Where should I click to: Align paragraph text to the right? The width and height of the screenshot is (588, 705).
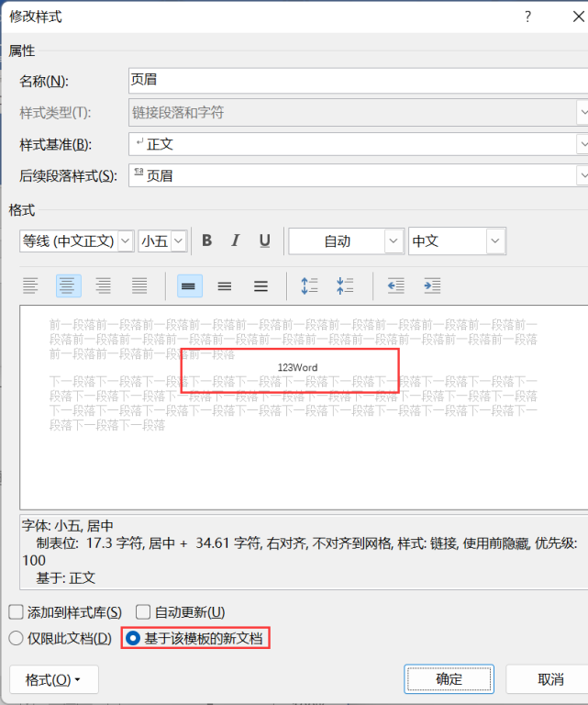pos(104,286)
